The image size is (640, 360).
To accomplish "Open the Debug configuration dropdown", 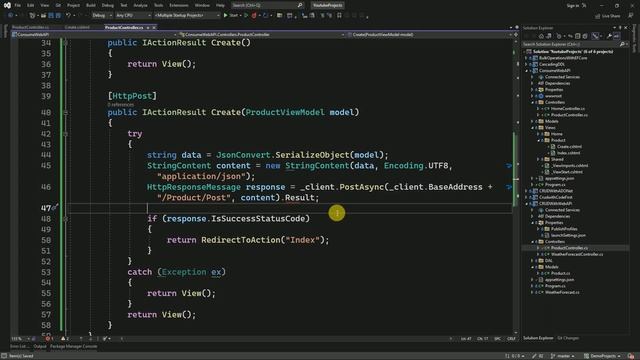I will tap(102, 16).
